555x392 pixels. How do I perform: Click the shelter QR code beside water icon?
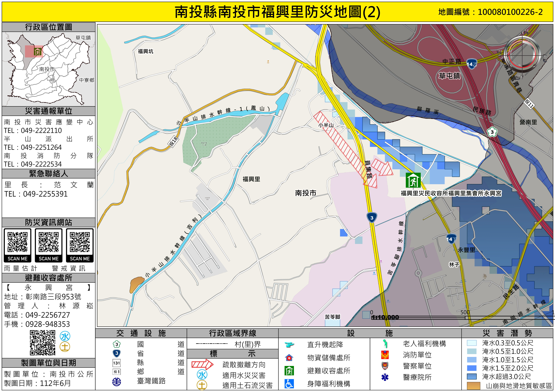click(43, 342)
